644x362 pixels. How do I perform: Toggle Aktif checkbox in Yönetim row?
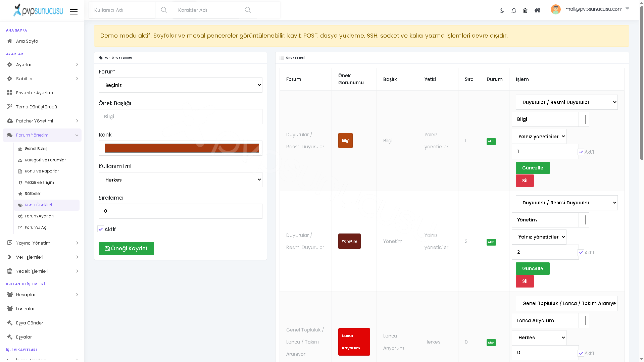581,253
